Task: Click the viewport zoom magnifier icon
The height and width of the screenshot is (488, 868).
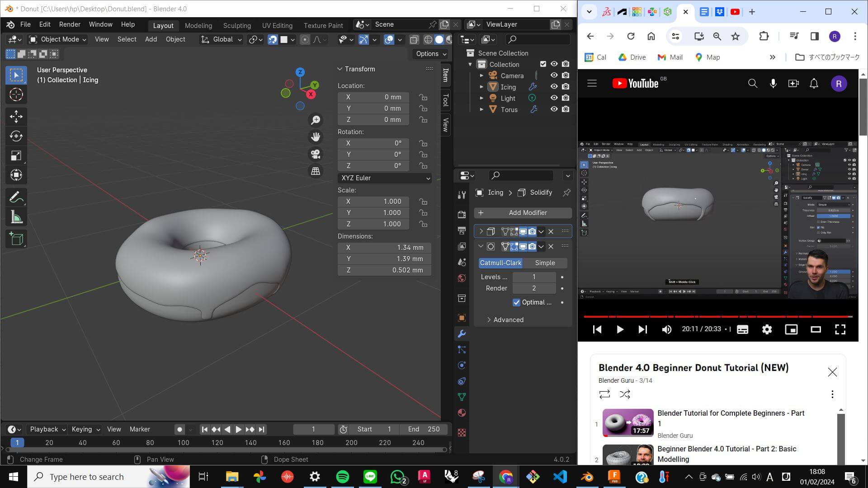Action: tap(316, 120)
